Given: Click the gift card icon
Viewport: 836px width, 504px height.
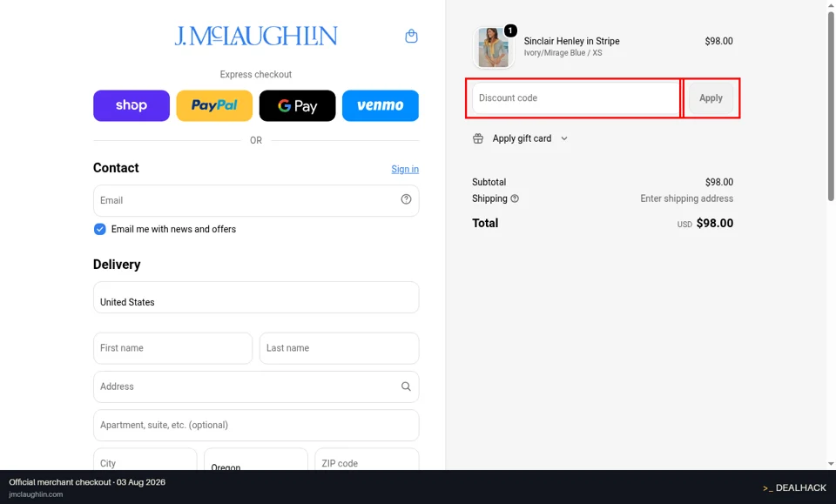Looking at the screenshot, I should [478, 138].
